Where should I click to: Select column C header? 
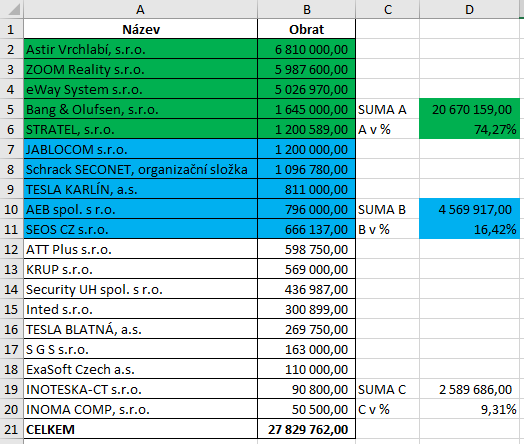tap(387, 9)
